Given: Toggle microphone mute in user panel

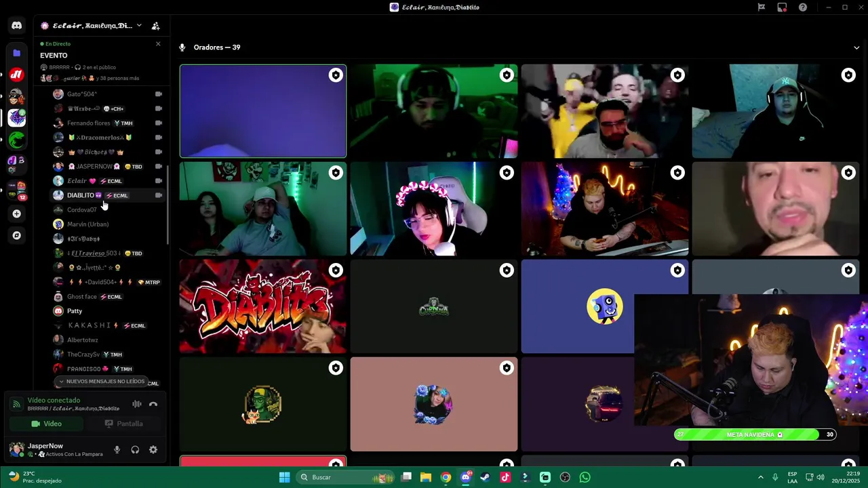Looking at the screenshot, I should [117, 449].
